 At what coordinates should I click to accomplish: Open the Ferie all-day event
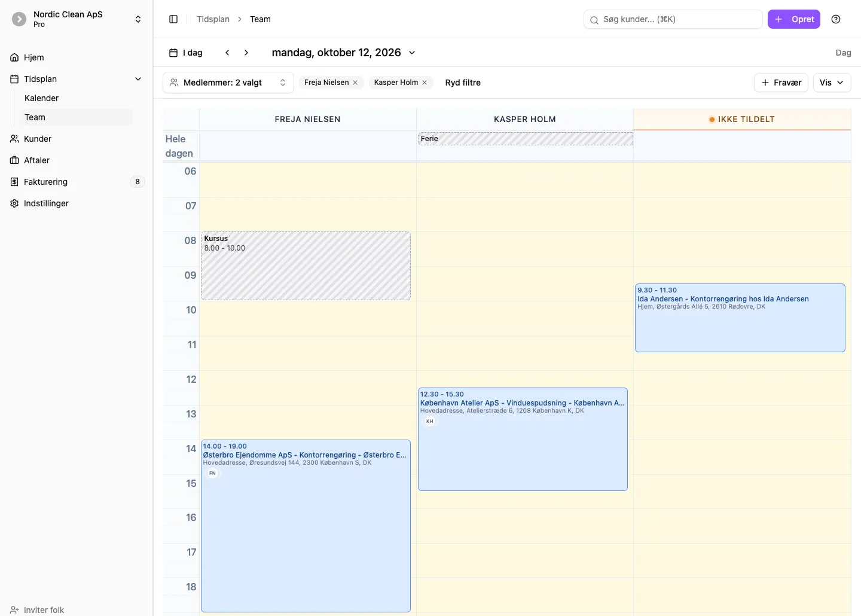click(x=525, y=139)
